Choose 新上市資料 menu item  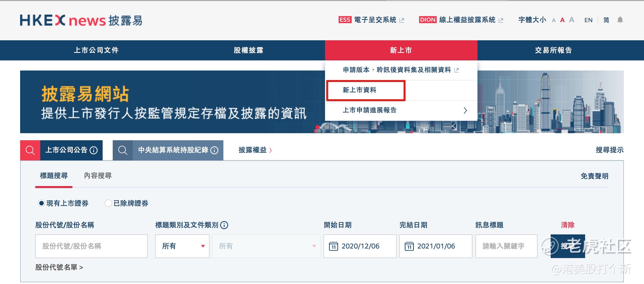359,90
